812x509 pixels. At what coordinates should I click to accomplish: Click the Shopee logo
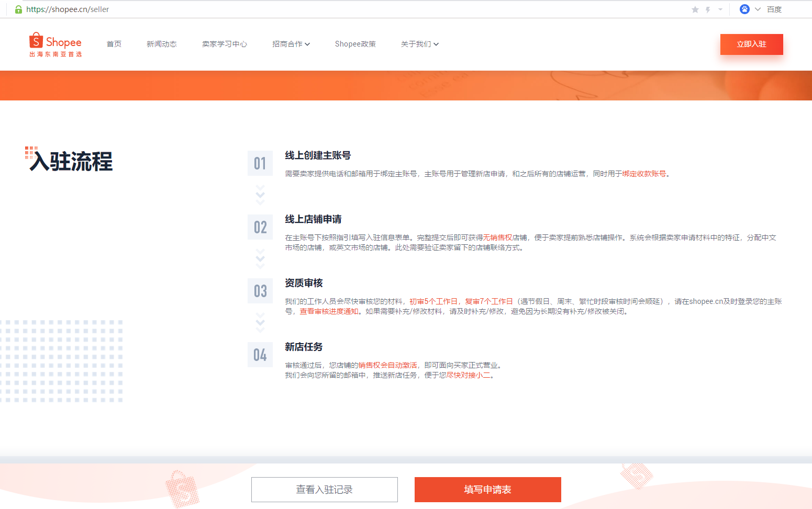click(55, 44)
